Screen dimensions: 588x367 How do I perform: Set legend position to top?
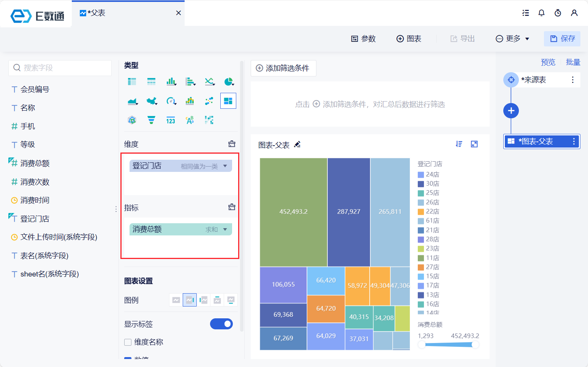point(217,300)
